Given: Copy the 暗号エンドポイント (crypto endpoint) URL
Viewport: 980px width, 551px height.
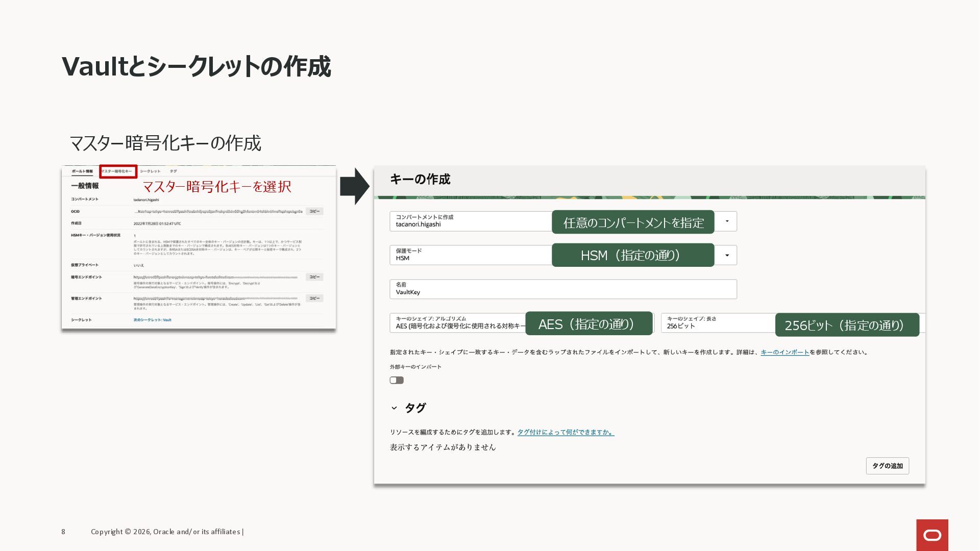Looking at the screenshot, I should click(x=314, y=277).
